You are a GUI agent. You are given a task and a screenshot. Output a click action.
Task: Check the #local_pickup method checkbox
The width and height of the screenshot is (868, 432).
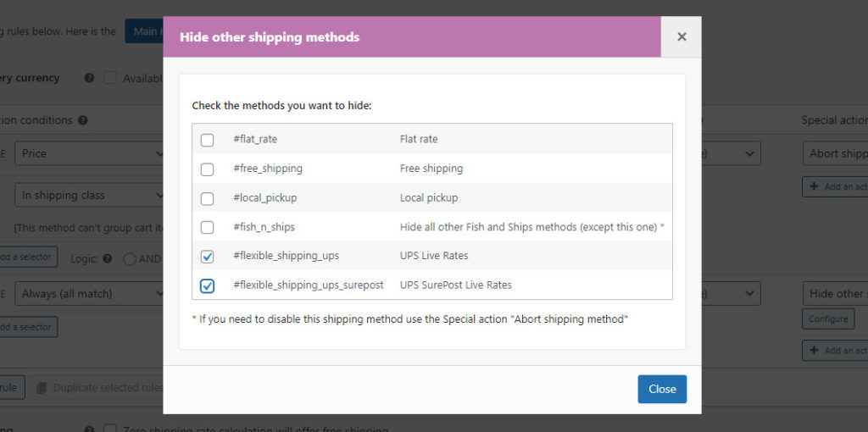tap(207, 198)
